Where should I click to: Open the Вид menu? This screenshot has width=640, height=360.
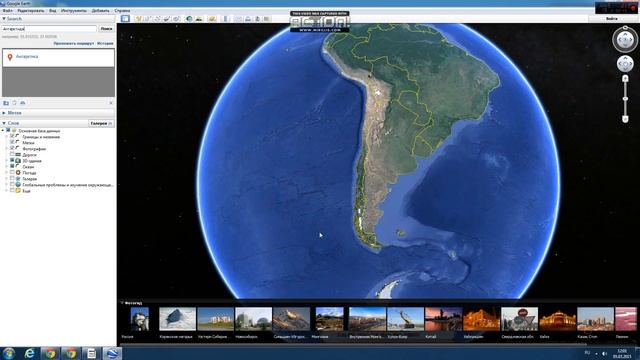[x=53, y=11]
